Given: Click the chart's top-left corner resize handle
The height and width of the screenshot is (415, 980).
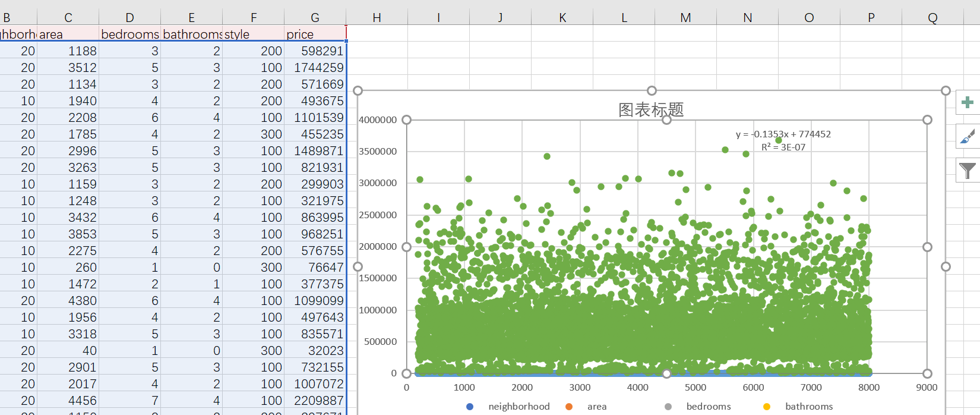Looking at the screenshot, I should pyautogui.click(x=358, y=90).
